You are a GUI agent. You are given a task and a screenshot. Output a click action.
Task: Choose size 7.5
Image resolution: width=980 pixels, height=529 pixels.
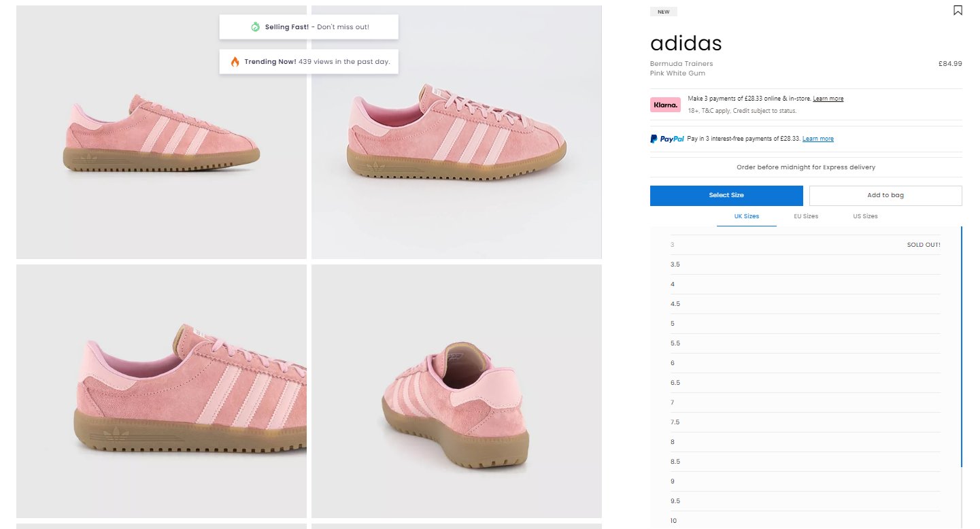(x=805, y=422)
